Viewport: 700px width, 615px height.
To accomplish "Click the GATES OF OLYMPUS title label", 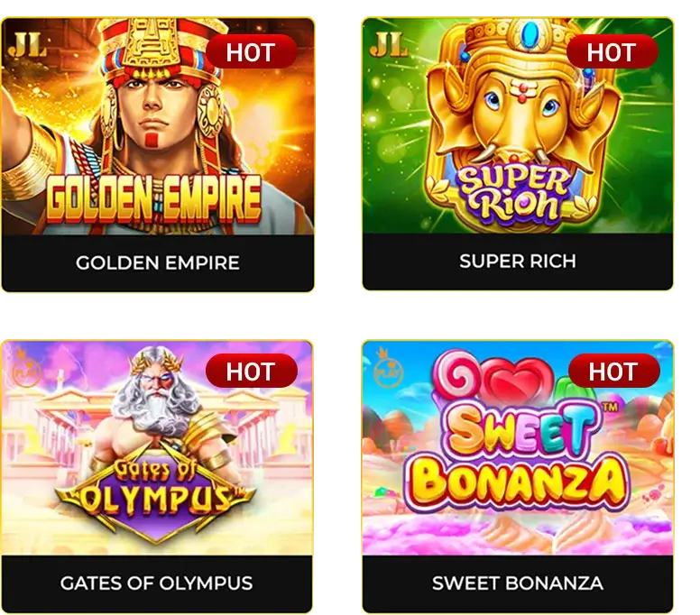I will (x=157, y=583).
